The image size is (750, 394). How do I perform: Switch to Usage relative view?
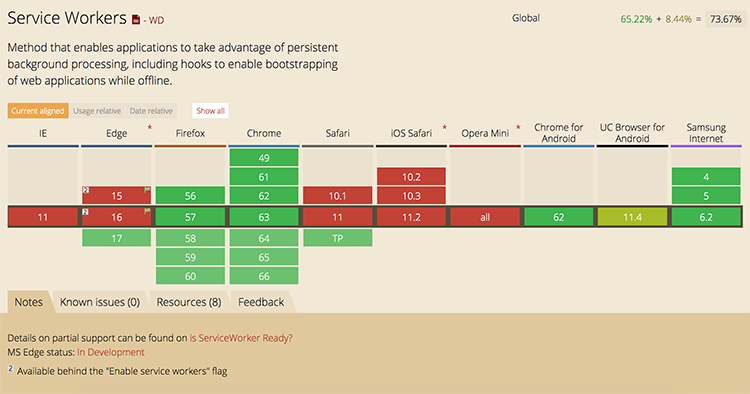(97, 110)
